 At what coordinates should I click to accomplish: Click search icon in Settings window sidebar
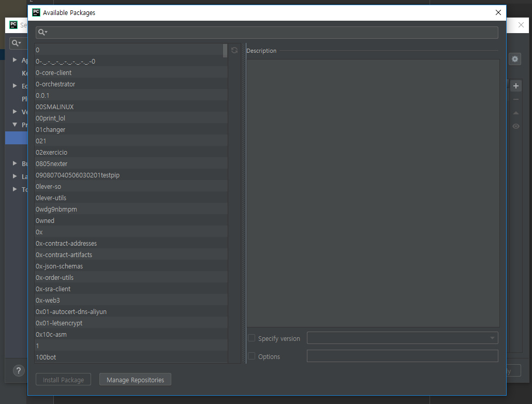[x=16, y=43]
